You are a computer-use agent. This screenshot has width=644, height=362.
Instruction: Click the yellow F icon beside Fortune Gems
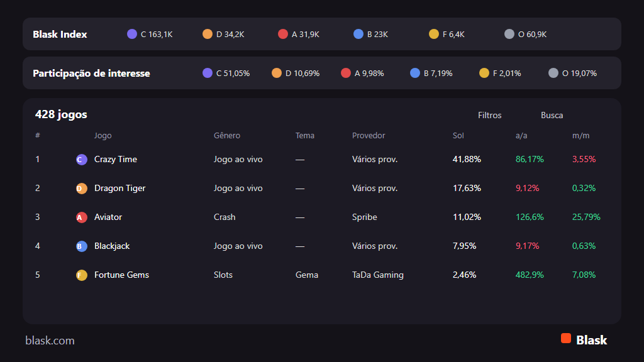pyautogui.click(x=81, y=275)
